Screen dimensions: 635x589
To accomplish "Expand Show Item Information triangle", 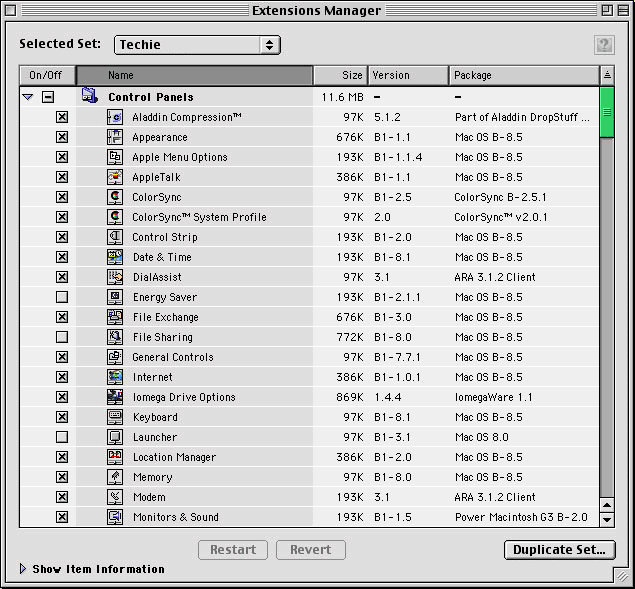I will coord(23,569).
